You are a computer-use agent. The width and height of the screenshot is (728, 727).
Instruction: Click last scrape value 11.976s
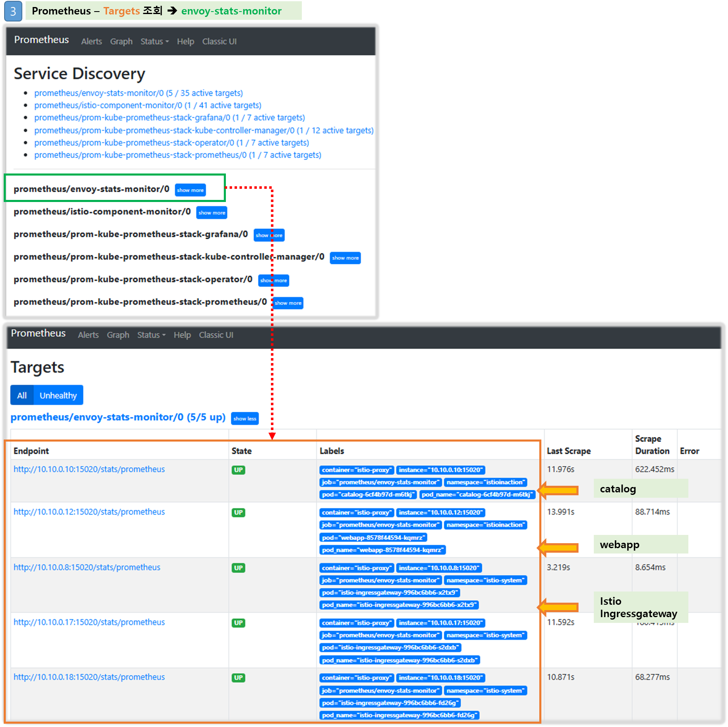[x=560, y=469]
